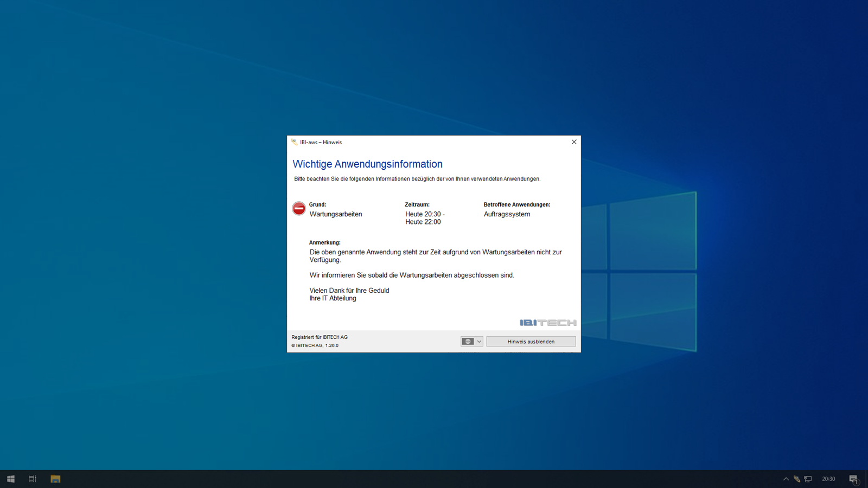Image resolution: width=868 pixels, height=488 pixels.
Task: Click the 'Anmerkung:' label
Action: coord(325,242)
